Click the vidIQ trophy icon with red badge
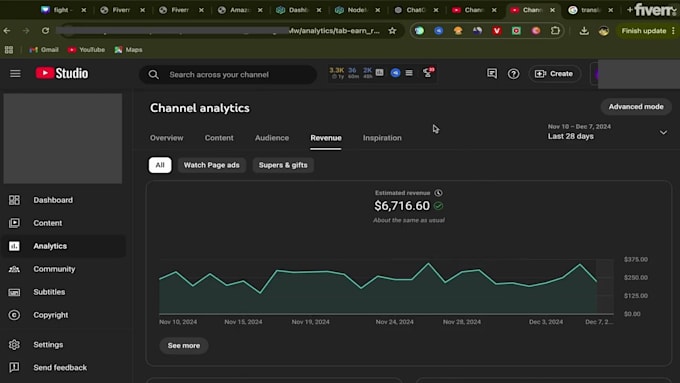680x383 pixels. pos(428,73)
